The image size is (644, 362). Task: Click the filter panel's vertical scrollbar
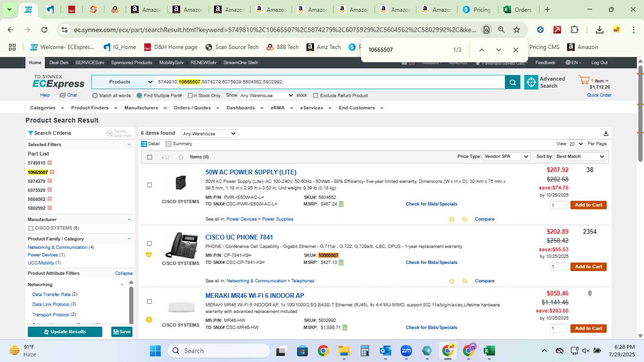[x=132, y=304]
